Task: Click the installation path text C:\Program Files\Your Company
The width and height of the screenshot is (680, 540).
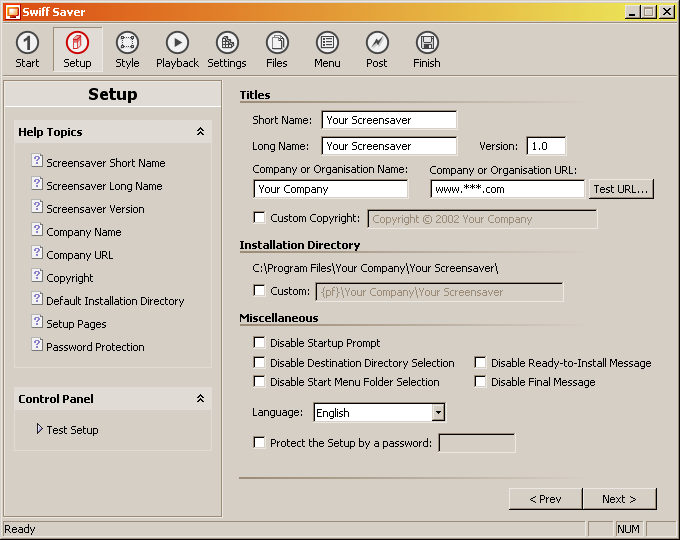Action: click(x=376, y=268)
